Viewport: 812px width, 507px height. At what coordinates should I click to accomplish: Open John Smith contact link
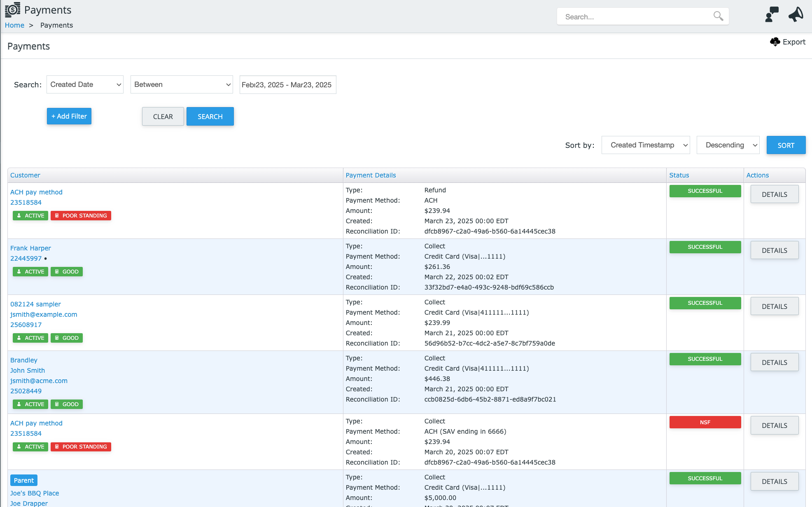[28, 370]
